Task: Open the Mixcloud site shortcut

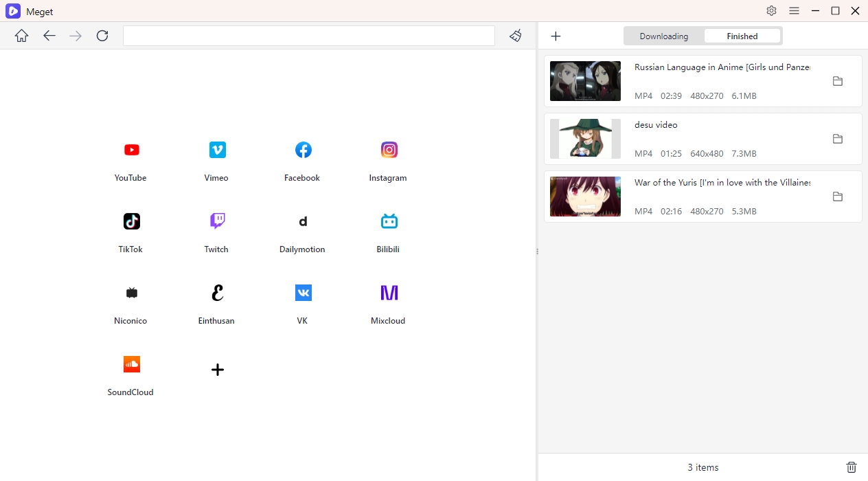Action: [389, 293]
